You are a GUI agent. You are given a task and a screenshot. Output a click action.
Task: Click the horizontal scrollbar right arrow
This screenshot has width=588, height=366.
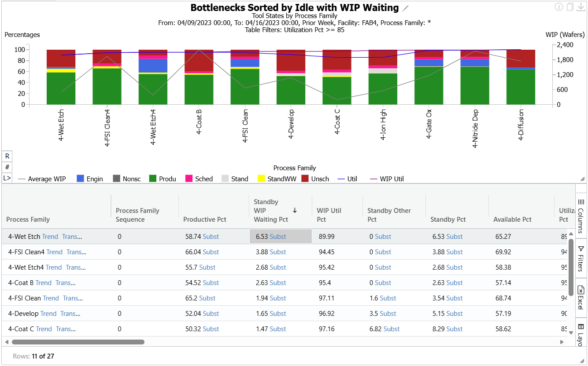tap(562, 342)
